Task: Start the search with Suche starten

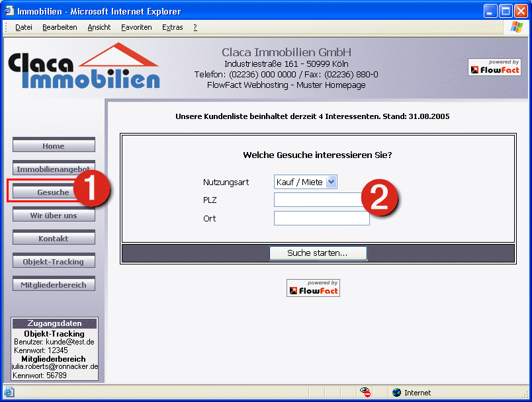Action: (318, 253)
